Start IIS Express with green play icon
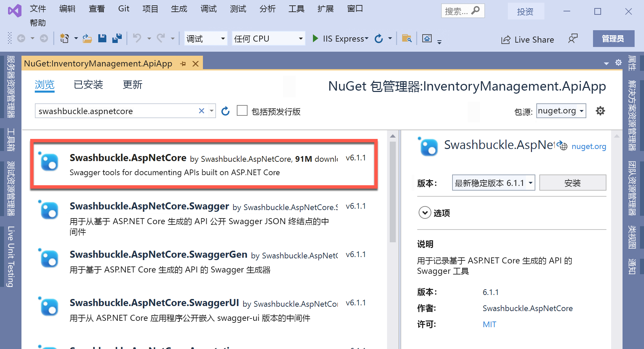 pos(315,39)
